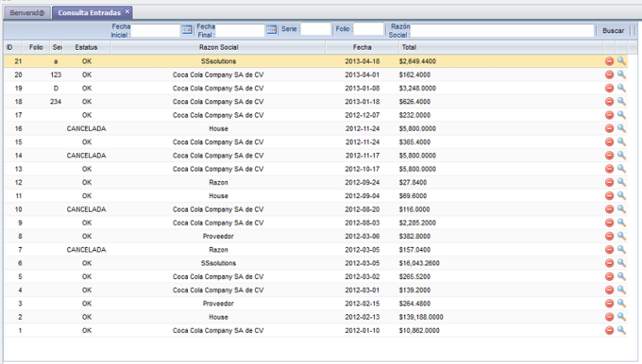Screen dimensions: 642x364
Task: Click the red cancel icon for entry ID 9
Action: coord(609,223)
